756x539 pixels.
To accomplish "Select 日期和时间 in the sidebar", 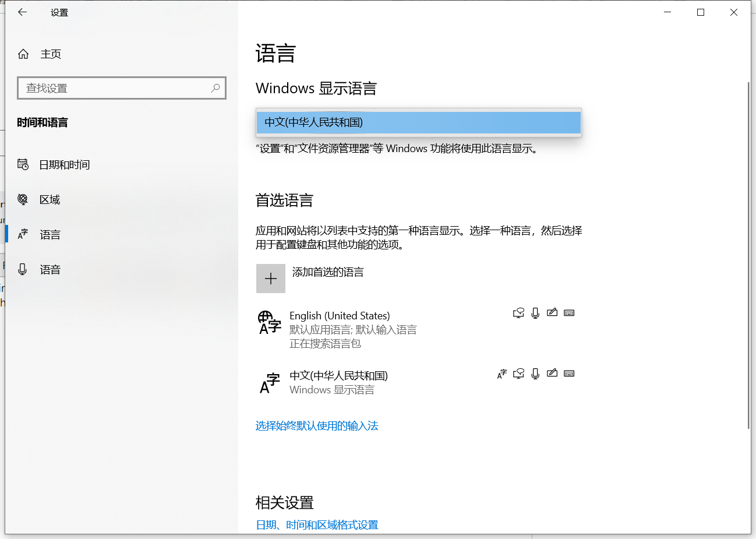I will [65, 165].
